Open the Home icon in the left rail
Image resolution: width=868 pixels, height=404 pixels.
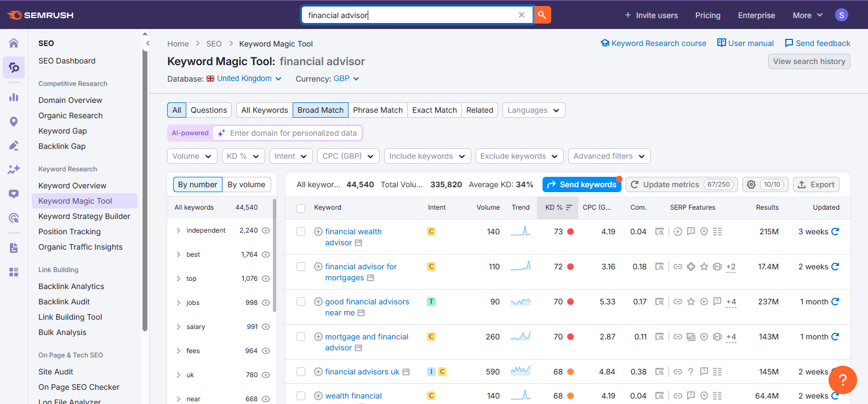14,43
